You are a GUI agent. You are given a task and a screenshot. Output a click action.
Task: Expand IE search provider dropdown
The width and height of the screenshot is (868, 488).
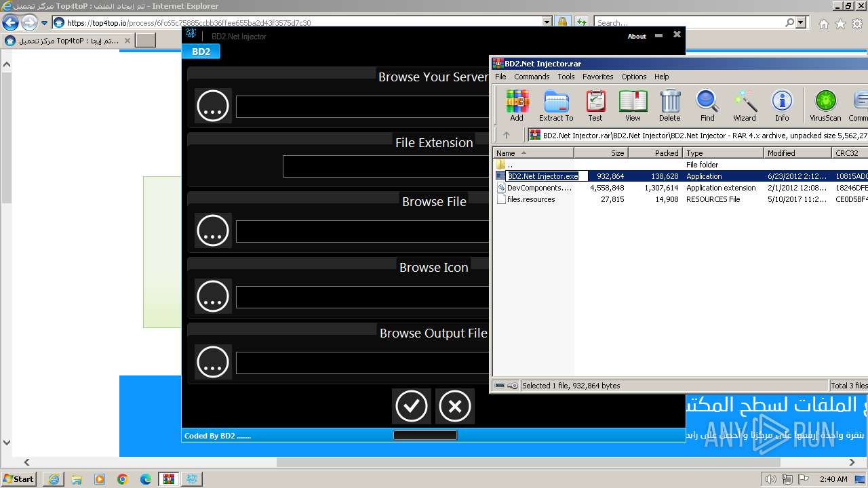[x=801, y=22]
